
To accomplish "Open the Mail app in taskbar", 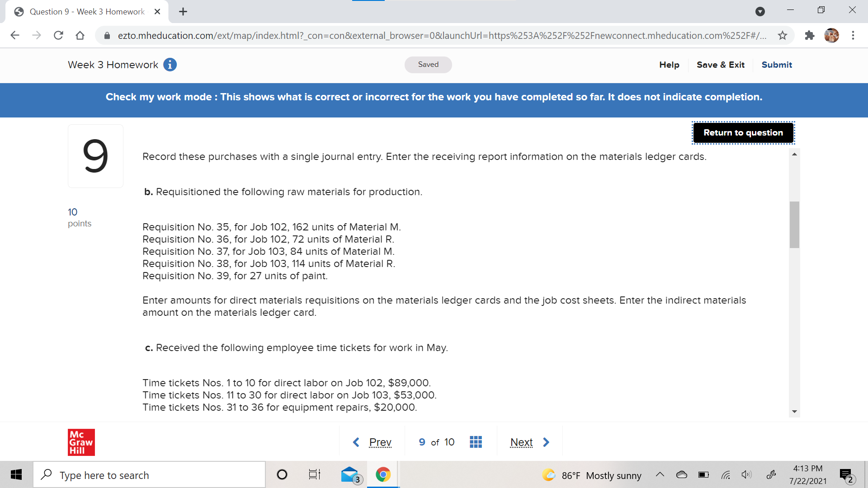I will point(350,474).
